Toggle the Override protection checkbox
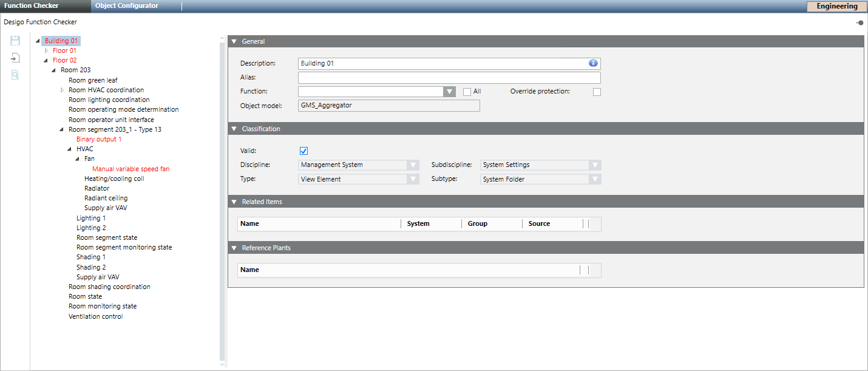 (x=597, y=92)
